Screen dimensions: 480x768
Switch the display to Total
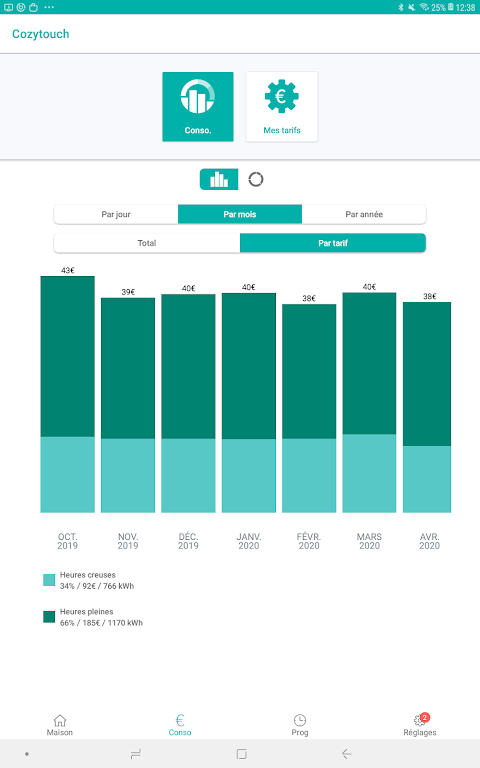(x=147, y=243)
